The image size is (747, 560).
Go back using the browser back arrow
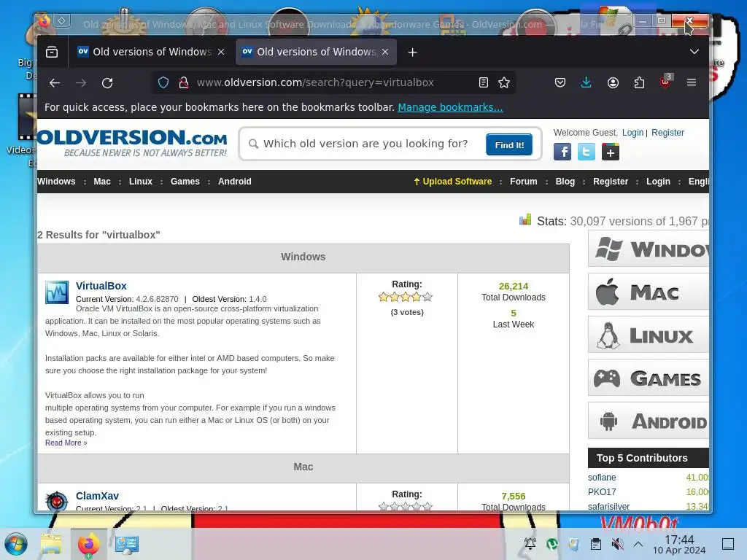tap(55, 83)
